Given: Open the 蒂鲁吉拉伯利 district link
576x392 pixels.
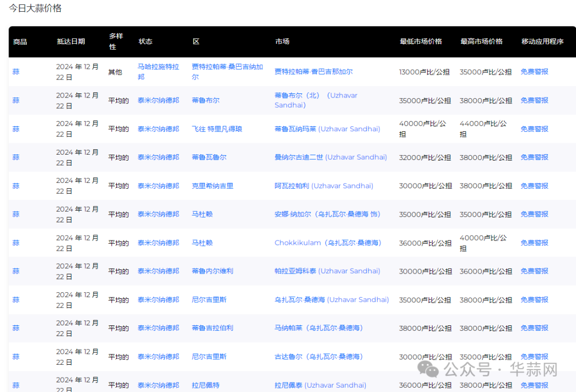Looking at the screenshot, I should point(212,328).
